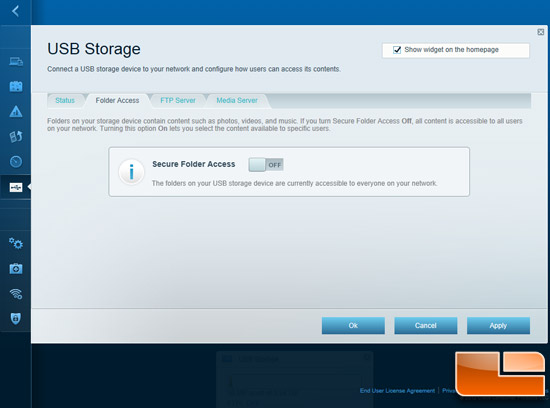Uncheck Show widget on the homepage
Image resolution: width=550 pixels, height=408 pixels.
coord(397,50)
